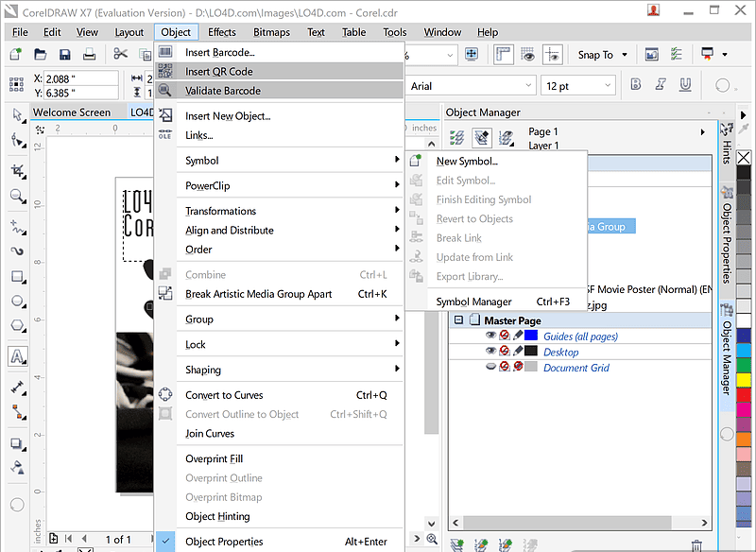The image size is (756, 552).
Task: Delete object with trash icon in Object Manager
Action: (x=696, y=545)
